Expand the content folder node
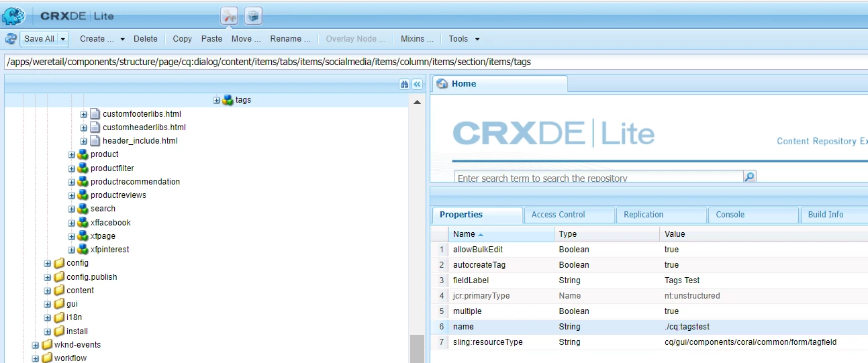This screenshot has width=868, height=363. pos(48,291)
